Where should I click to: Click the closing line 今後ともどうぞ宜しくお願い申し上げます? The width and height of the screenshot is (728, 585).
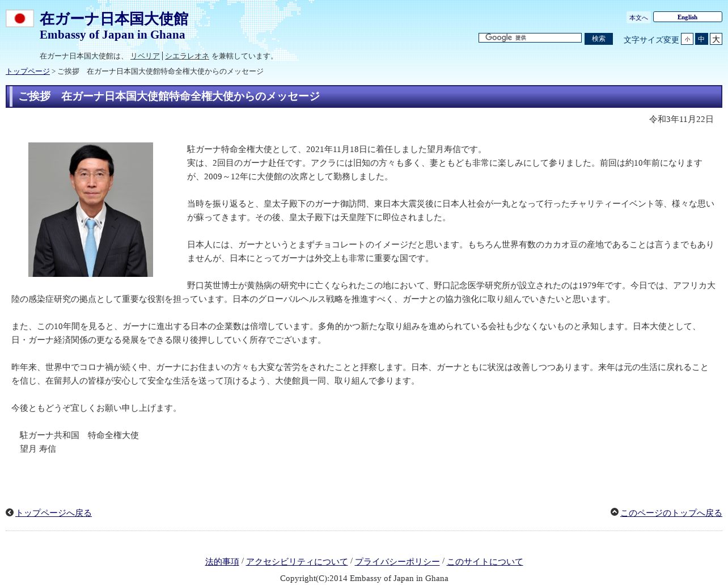point(95,408)
